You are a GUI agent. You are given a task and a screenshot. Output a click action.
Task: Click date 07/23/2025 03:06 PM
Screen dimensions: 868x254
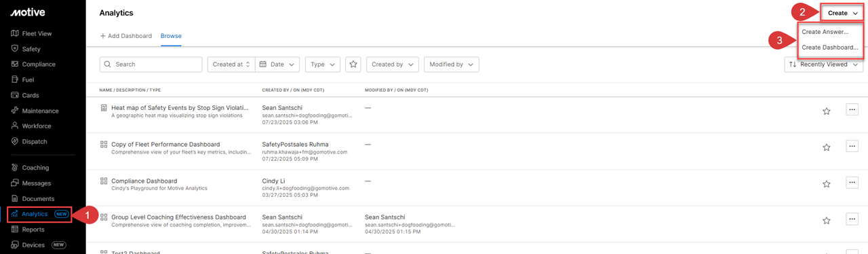(x=291, y=123)
